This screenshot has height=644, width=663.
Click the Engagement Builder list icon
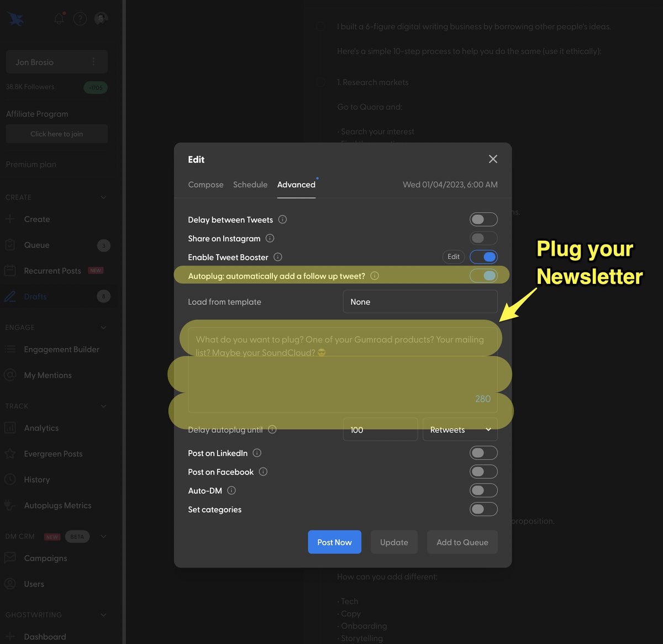10,349
